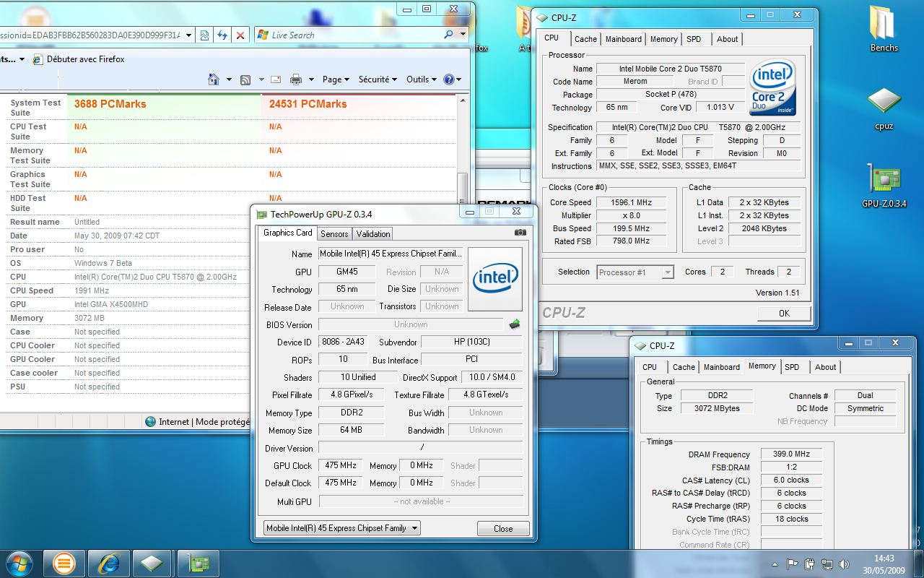Switch to SPD tab in top CPU-Z window
Screen dimensions: 924x578
[694, 39]
